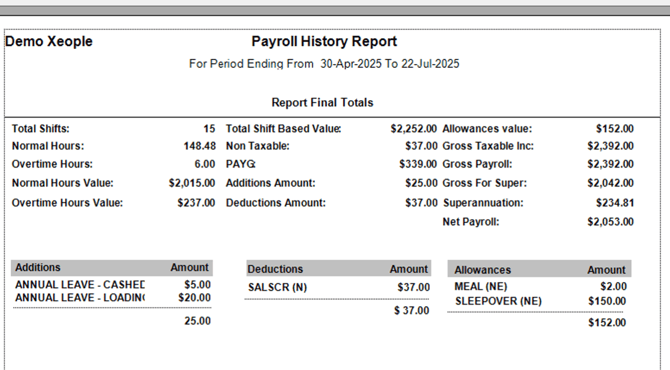This screenshot has width=670, height=370.
Task: Click the 'Total Shifts:' label
Action: 41,129
